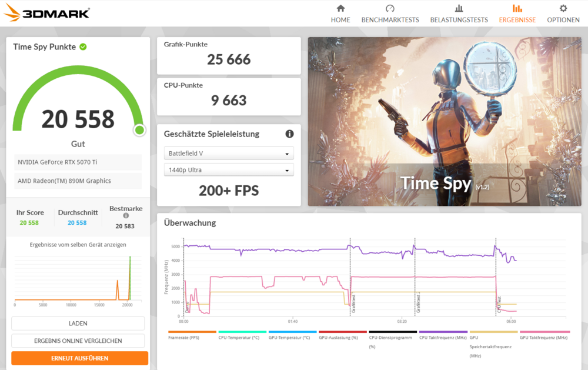The height and width of the screenshot is (370, 588).
Task: Click the GPU-Auslastung red legend swatch
Action: [x=342, y=332]
